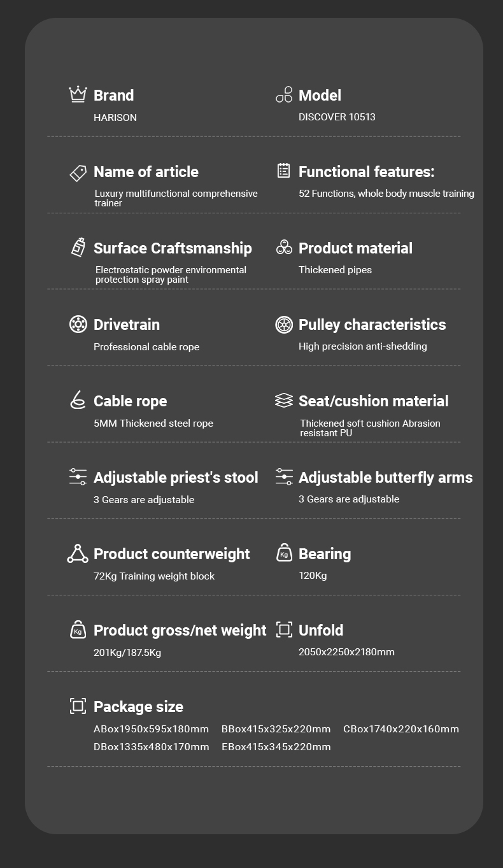This screenshot has height=868, width=503.
Task: Click the Model circles icon
Action: [x=284, y=95]
